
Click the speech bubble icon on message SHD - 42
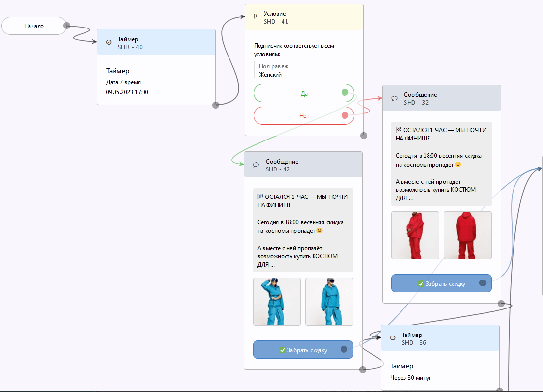256,165
